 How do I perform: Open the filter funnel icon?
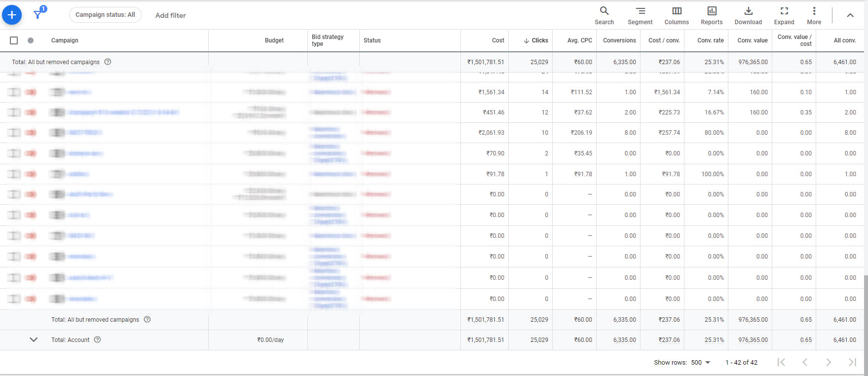point(38,14)
